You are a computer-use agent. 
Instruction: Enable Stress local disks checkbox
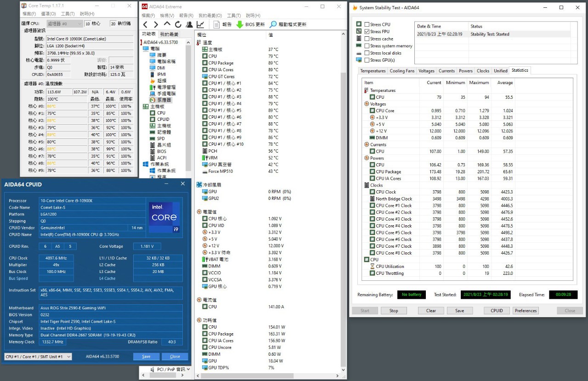point(367,53)
